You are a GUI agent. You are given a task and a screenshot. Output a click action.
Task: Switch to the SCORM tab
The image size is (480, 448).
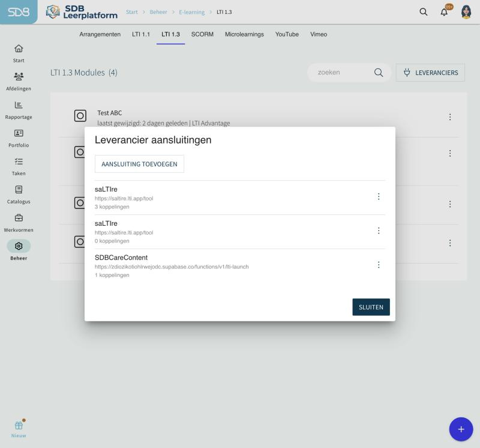pos(202,34)
